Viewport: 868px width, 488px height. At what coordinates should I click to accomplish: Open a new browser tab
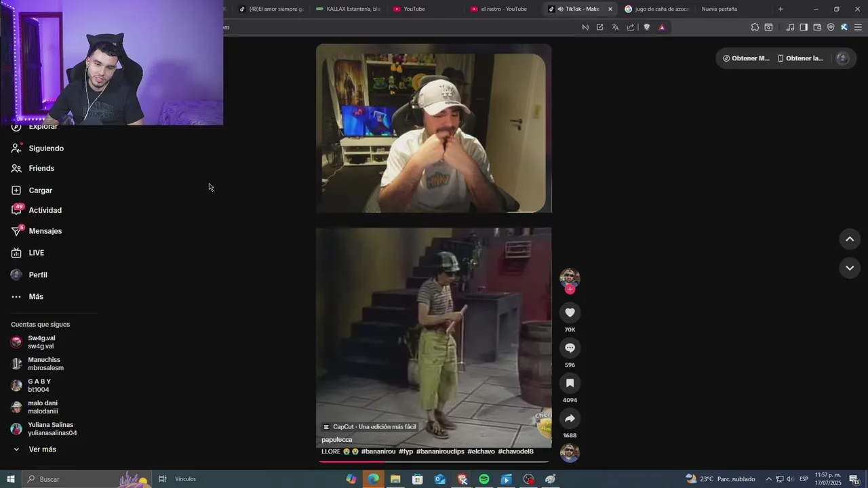coord(781,9)
